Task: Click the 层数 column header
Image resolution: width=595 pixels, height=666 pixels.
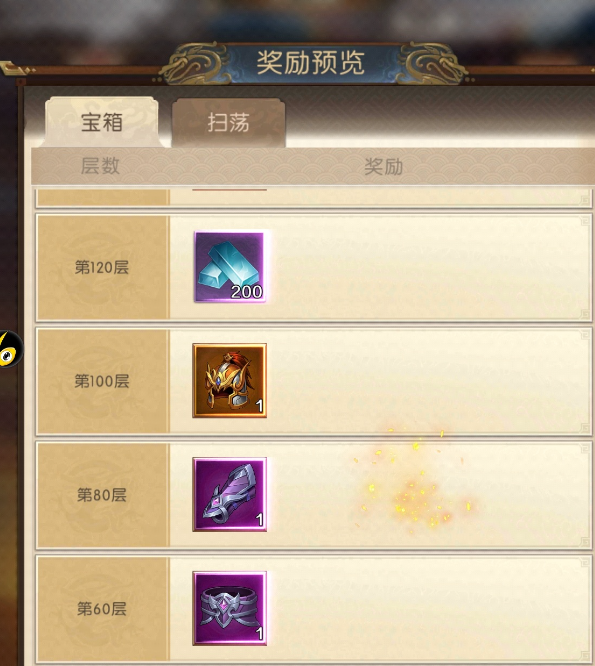Action: pyautogui.click(x=100, y=166)
